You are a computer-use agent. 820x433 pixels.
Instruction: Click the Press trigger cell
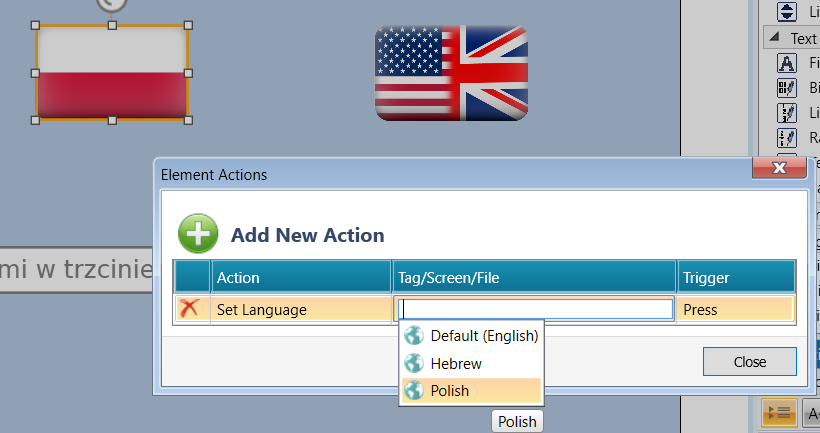(736, 310)
